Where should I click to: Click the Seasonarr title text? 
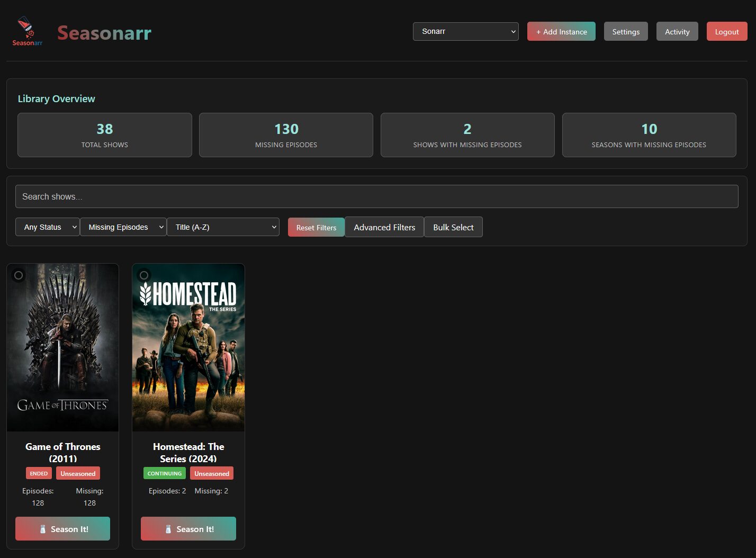pos(104,33)
